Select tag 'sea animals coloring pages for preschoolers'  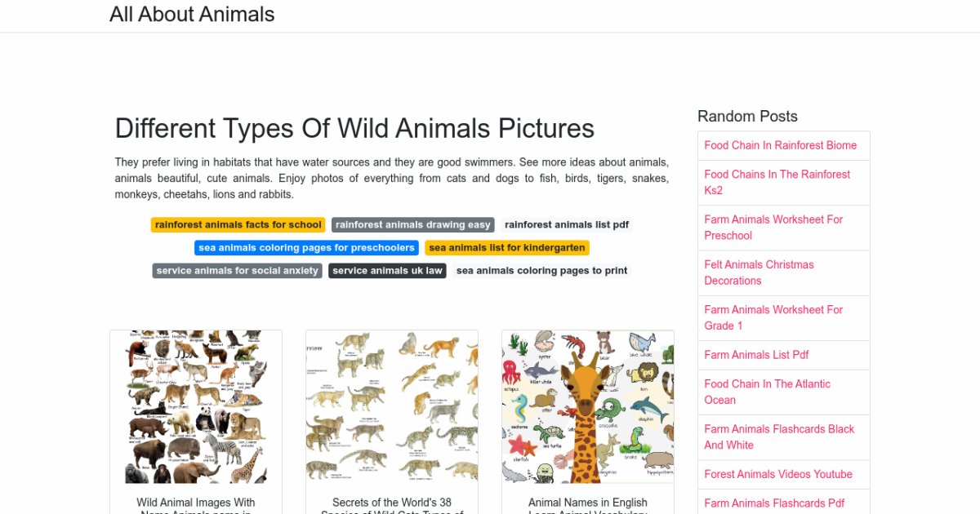click(307, 248)
